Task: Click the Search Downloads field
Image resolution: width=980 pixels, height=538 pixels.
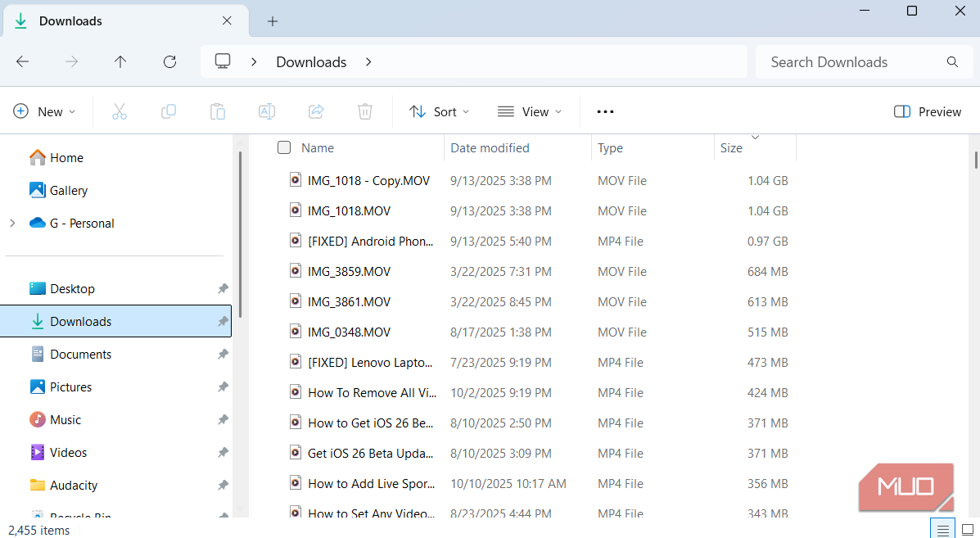Action: (x=865, y=62)
